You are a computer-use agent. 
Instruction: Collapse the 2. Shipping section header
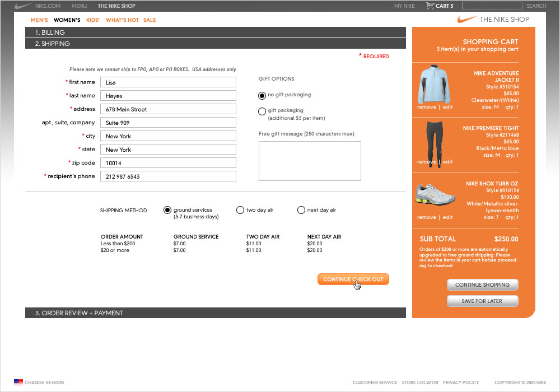pyautogui.click(x=215, y=44)
